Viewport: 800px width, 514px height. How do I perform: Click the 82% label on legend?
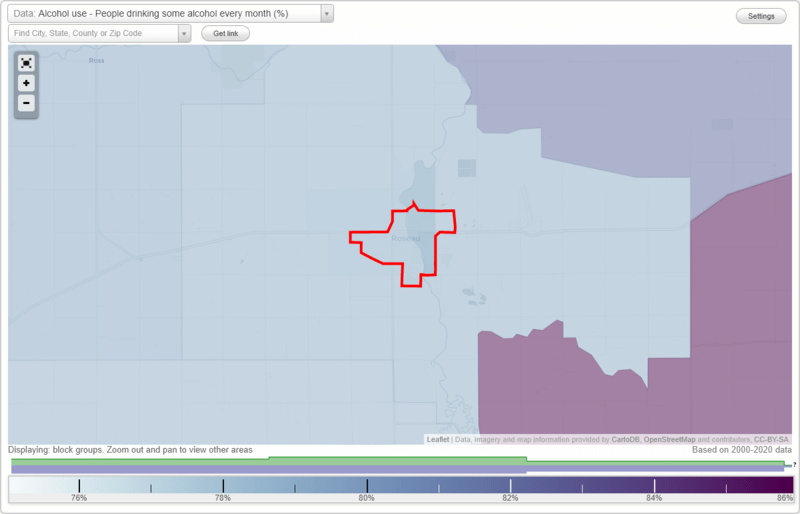coord(510,498)
